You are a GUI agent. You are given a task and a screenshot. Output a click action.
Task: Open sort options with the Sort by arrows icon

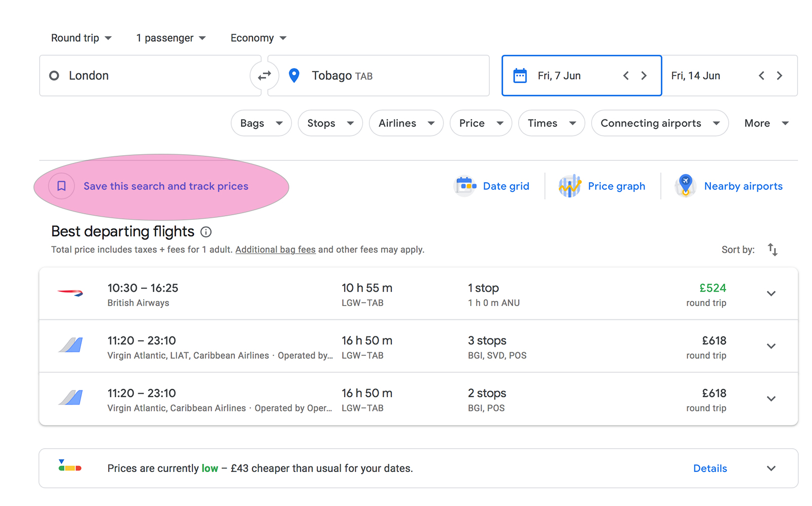(x=772, y=250)
